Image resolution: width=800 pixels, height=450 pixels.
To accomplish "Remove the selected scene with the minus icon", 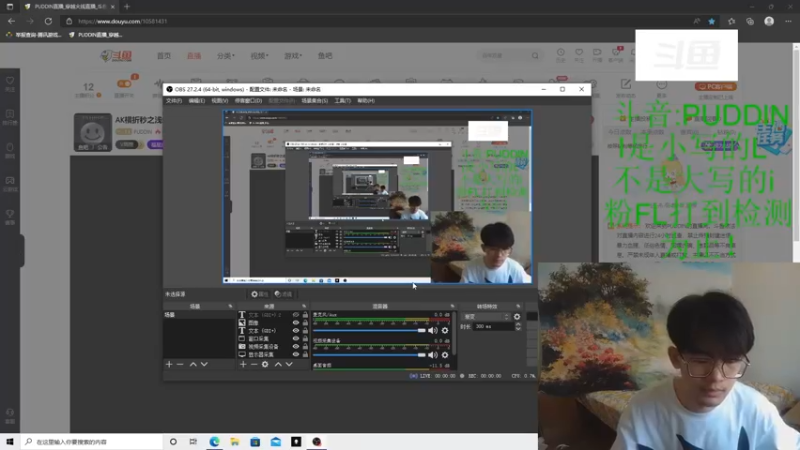I will tap(180, 364).
